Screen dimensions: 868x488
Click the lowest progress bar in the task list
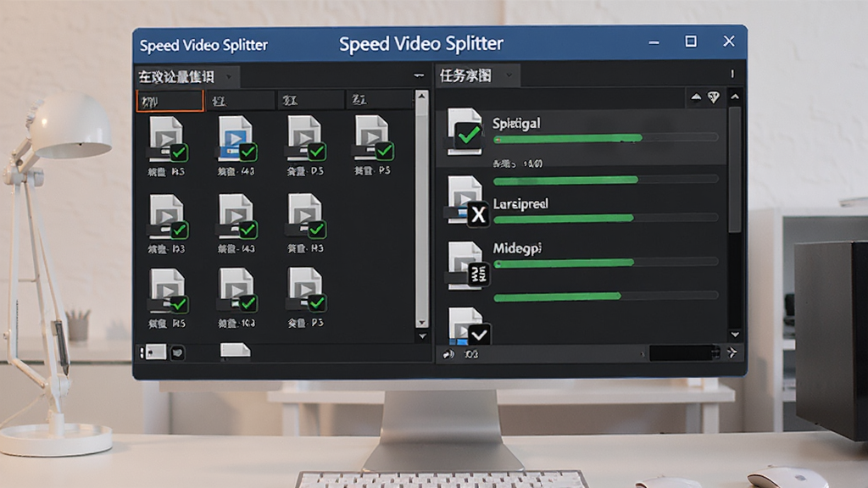tap(605, 297)
